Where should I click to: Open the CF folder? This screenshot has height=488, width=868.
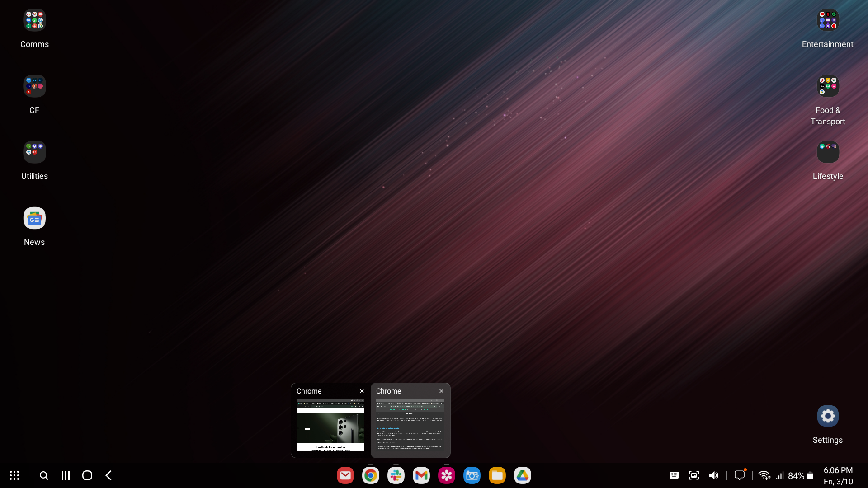coord(34,86)
